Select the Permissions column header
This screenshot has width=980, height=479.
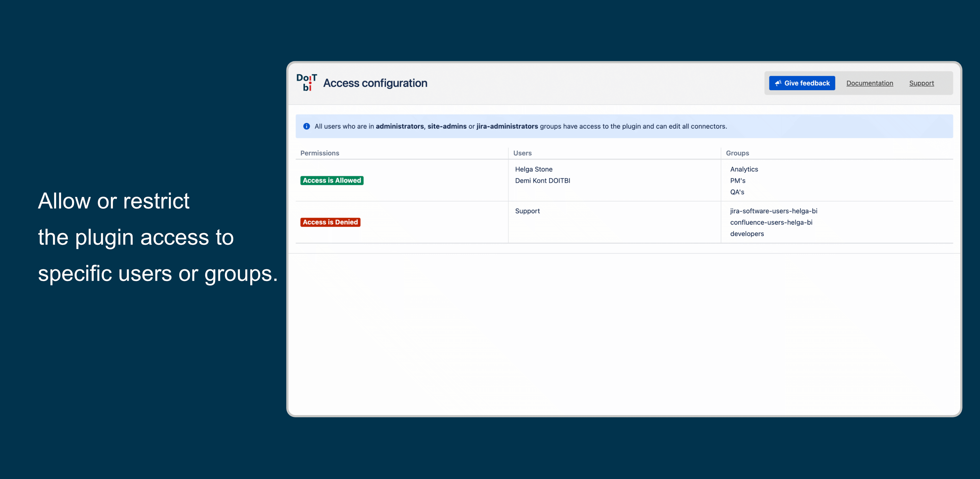[x=320, y=153]
